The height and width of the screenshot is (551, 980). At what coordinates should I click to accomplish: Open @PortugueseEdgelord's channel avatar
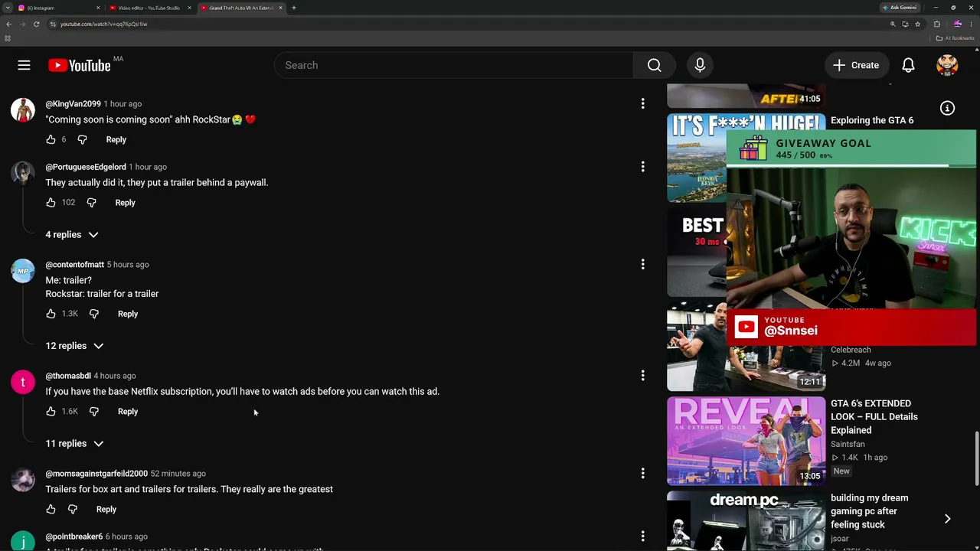pos(23,173)
